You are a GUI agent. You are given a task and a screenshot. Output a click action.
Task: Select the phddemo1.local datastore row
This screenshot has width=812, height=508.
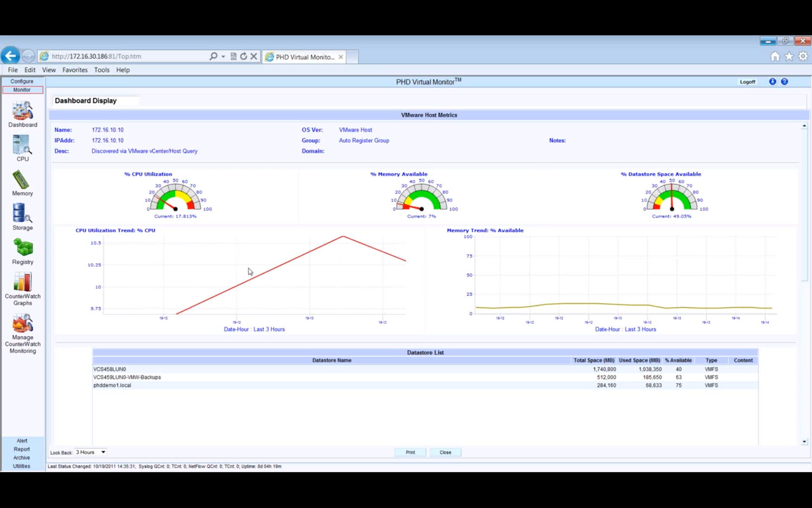425,386
